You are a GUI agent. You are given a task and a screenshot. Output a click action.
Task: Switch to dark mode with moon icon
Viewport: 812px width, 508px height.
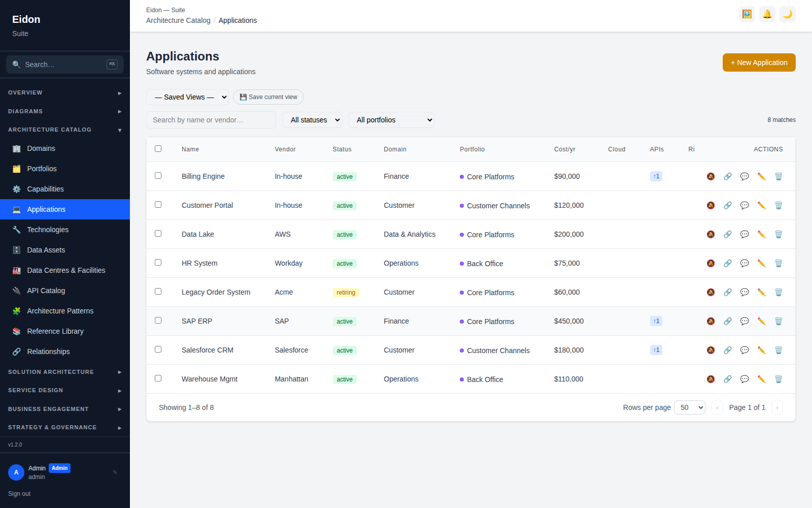coord(788,14)
